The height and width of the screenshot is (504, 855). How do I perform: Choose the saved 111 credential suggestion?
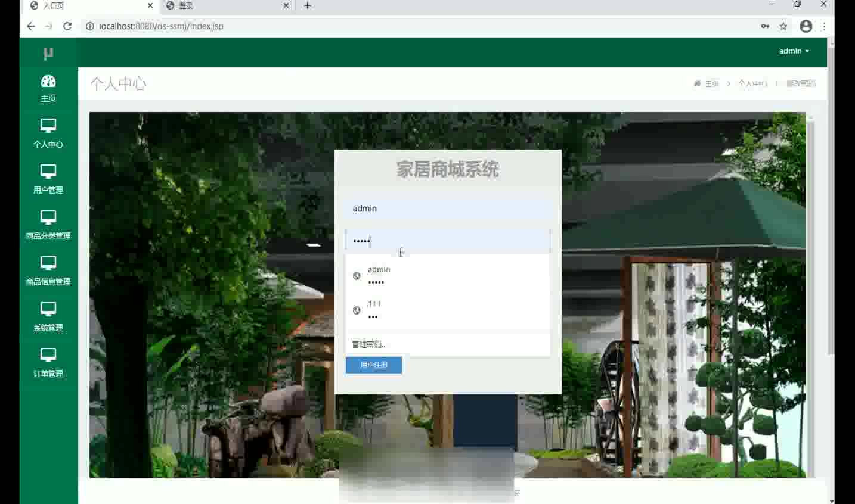pyautogui.click(x=447, y=310)
